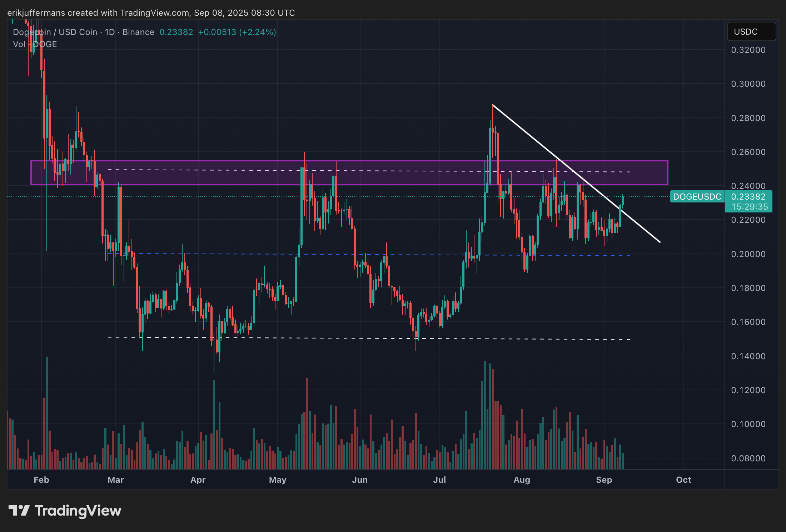Select the white descending trendline
This screenshot has height=532, width=786.
pyautogui.click(x=536, y=141)
